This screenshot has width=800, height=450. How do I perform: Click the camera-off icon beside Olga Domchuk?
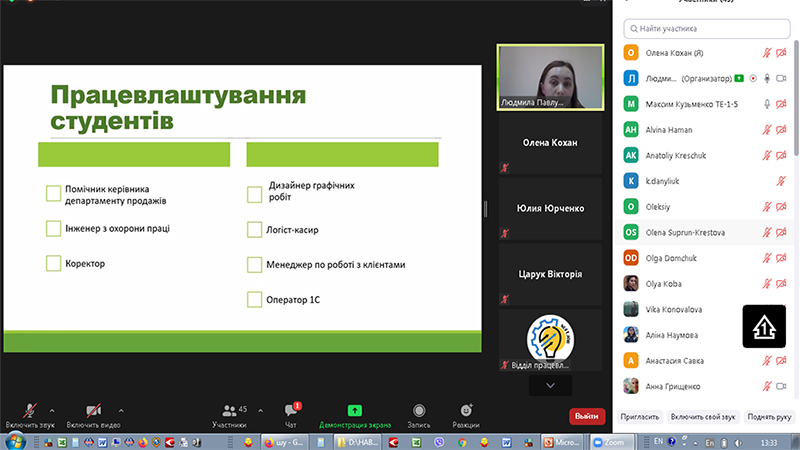click(x=781, y=258)
